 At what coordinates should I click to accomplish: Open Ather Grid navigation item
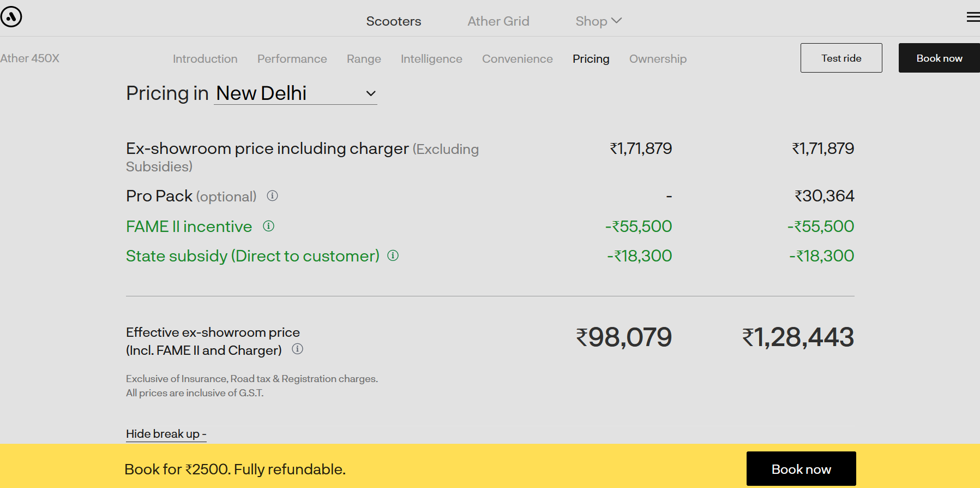[x=498, y=21]
